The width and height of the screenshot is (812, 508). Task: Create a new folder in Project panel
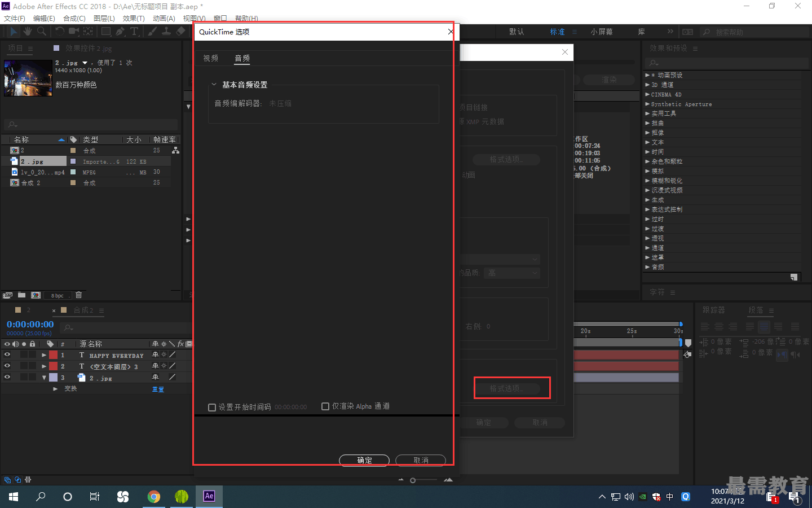21,295
